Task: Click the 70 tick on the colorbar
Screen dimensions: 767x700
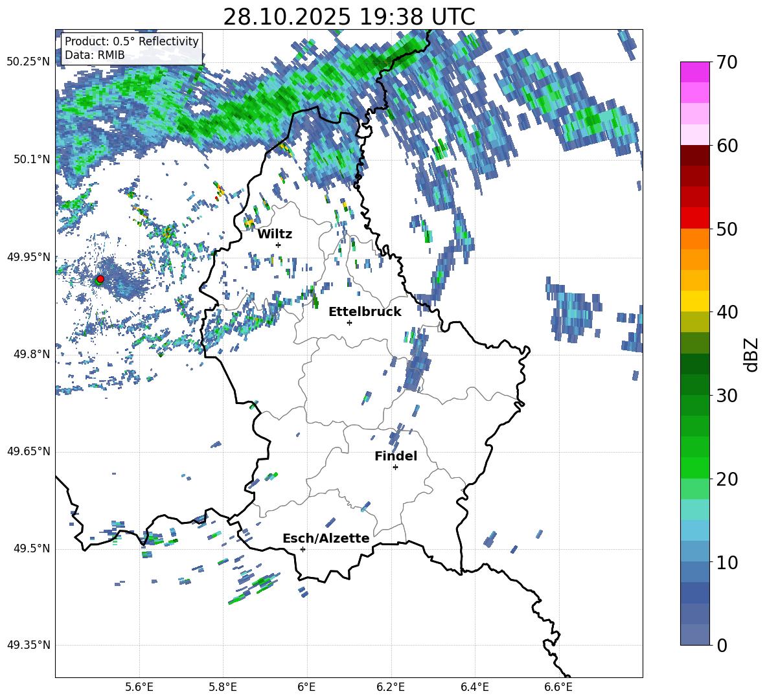Action: pyautogui.click(x=727, y=62)
